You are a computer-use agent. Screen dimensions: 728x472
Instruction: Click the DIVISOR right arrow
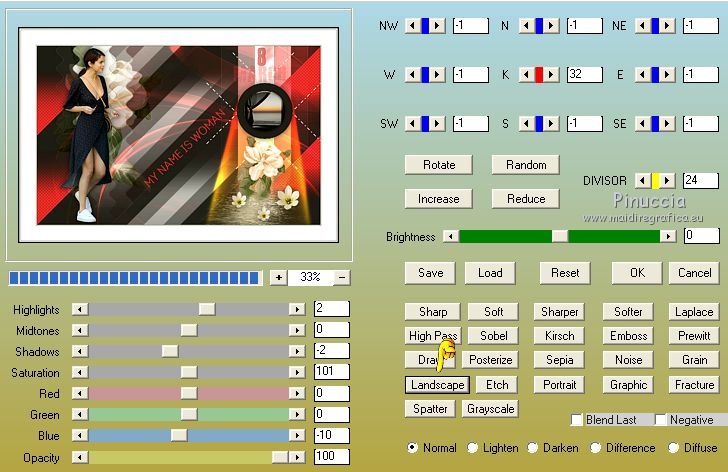click(x=668, y=180)
